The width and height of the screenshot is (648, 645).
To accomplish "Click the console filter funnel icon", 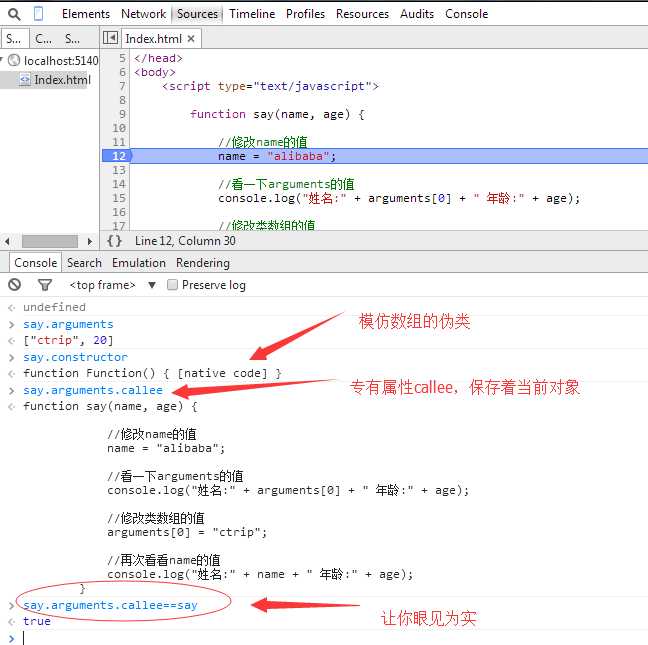I will click(x=45, y=285).
